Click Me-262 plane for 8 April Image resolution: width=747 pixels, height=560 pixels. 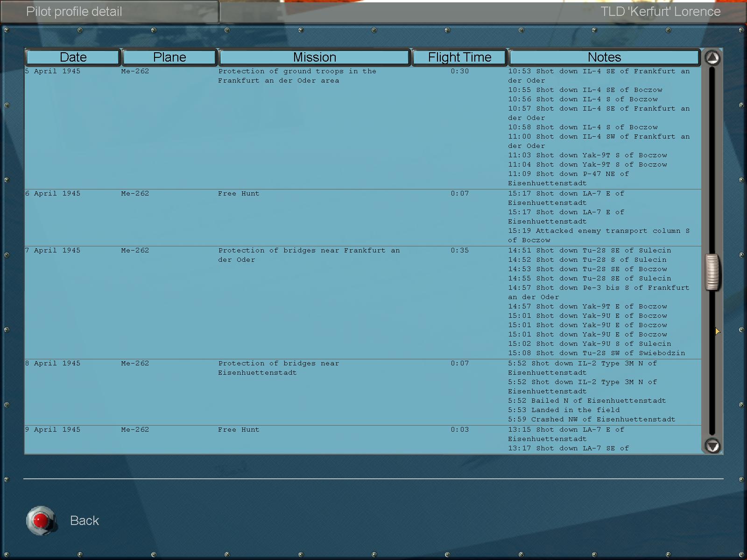click(135, 364)
